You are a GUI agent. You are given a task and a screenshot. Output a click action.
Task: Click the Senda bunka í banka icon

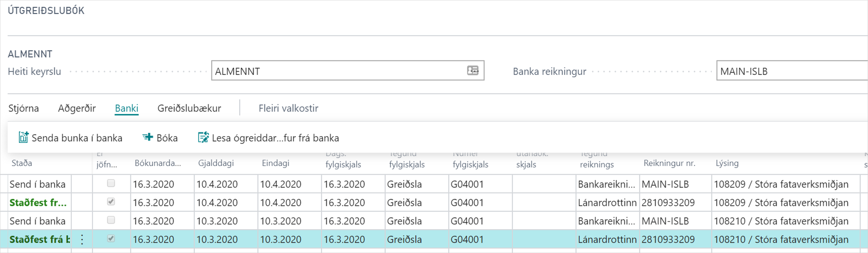(x=23, y=138)
